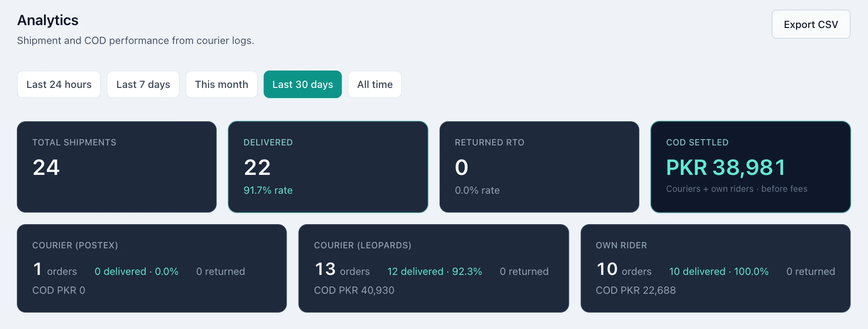Select the Last 24 hours filter
Viewport: 868px width, 329px height.
point(59,85)
